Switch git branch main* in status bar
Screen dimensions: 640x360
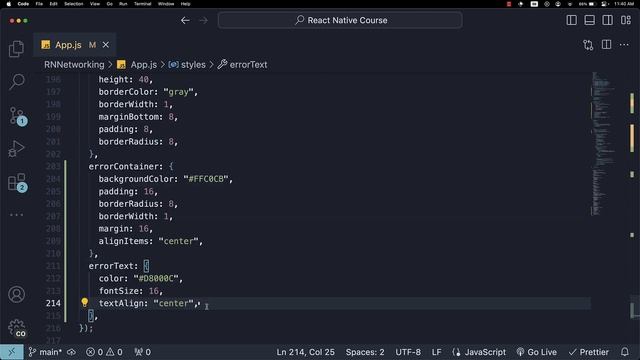click(x=45, y=352)
